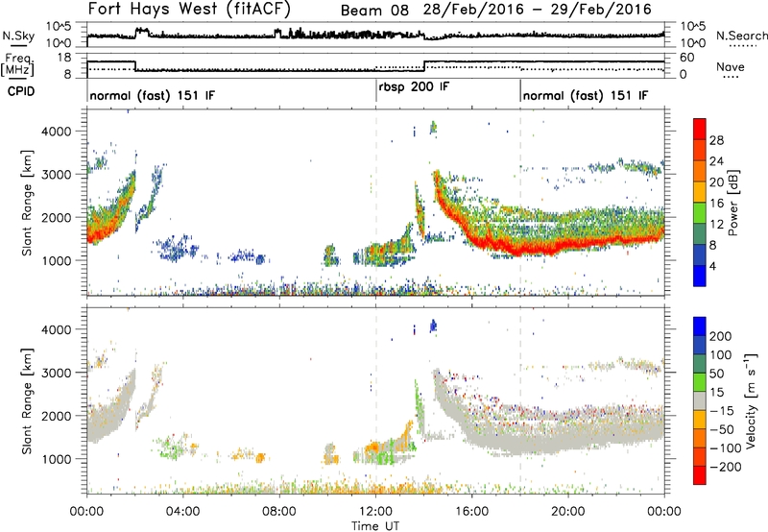
Task: Select the 'Freq. [MHz]' axis label
Action: [17, 65]
